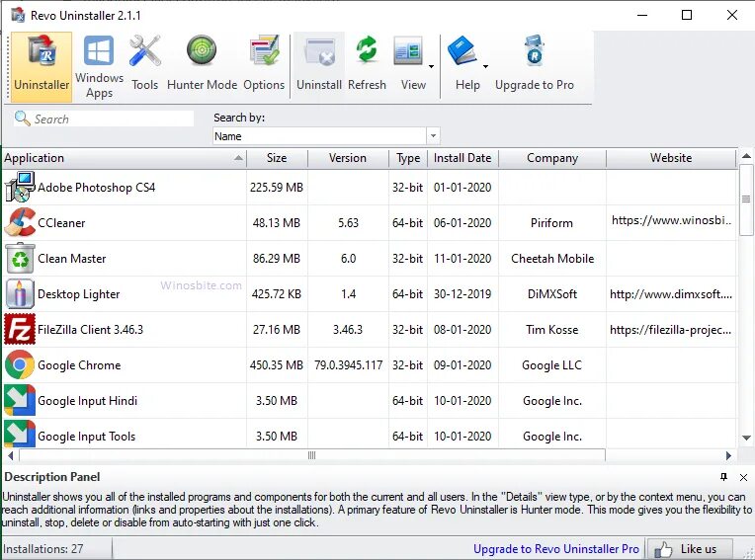This screenshot has height=560, width=755.
Task: Expand the Help dropdown arrow
Action: [485, 66]
